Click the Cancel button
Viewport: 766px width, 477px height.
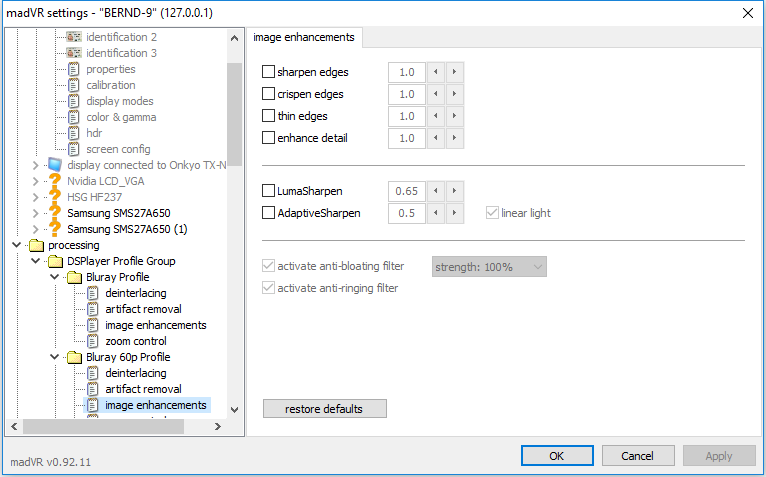coord(638,455)
